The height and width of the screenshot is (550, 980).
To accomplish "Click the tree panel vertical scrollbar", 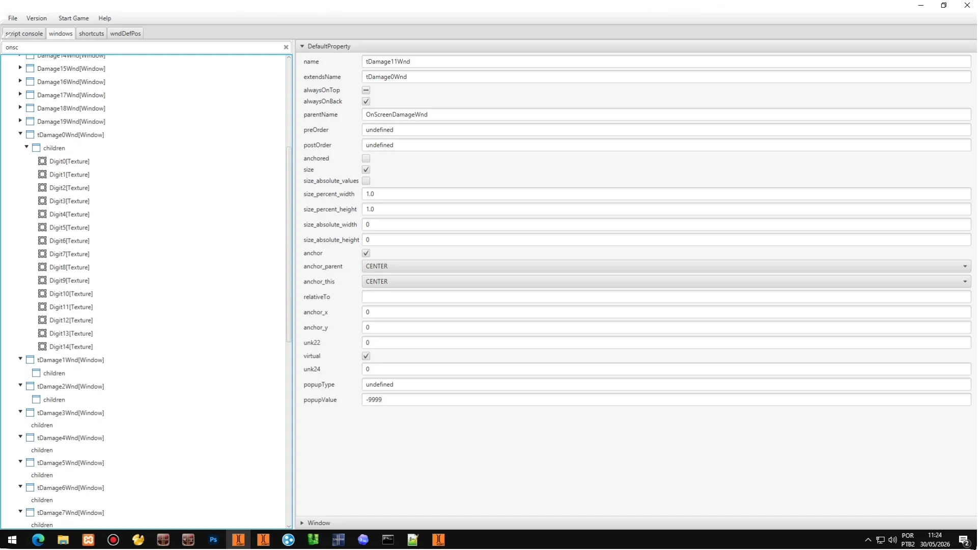I will pyautogui.click(x=289, y=244).
